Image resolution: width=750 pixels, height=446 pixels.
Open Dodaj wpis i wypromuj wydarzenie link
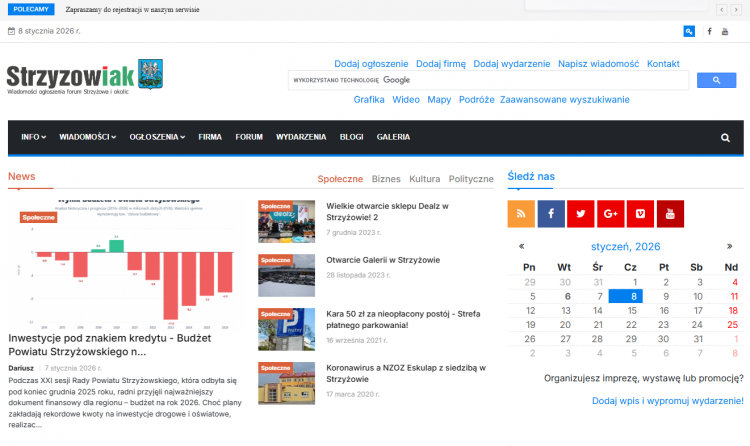[667, 401]
